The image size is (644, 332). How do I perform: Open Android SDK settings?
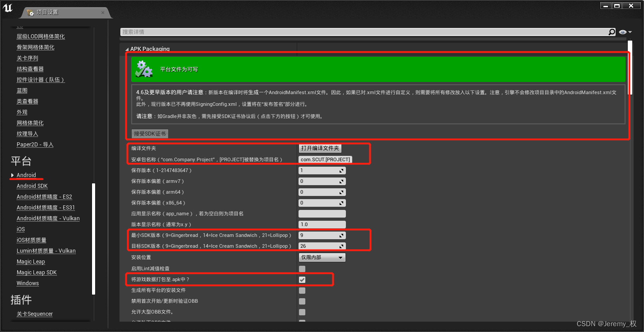[32, 186]
